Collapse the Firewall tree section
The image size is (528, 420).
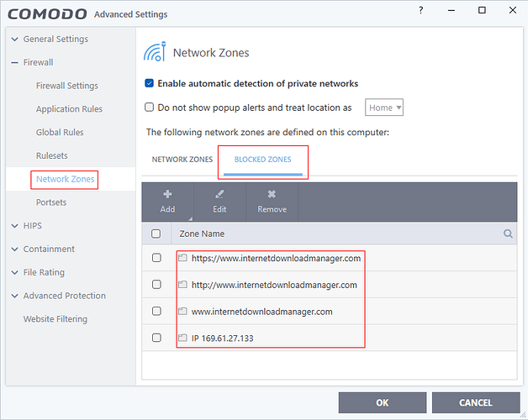click(15, 63)
